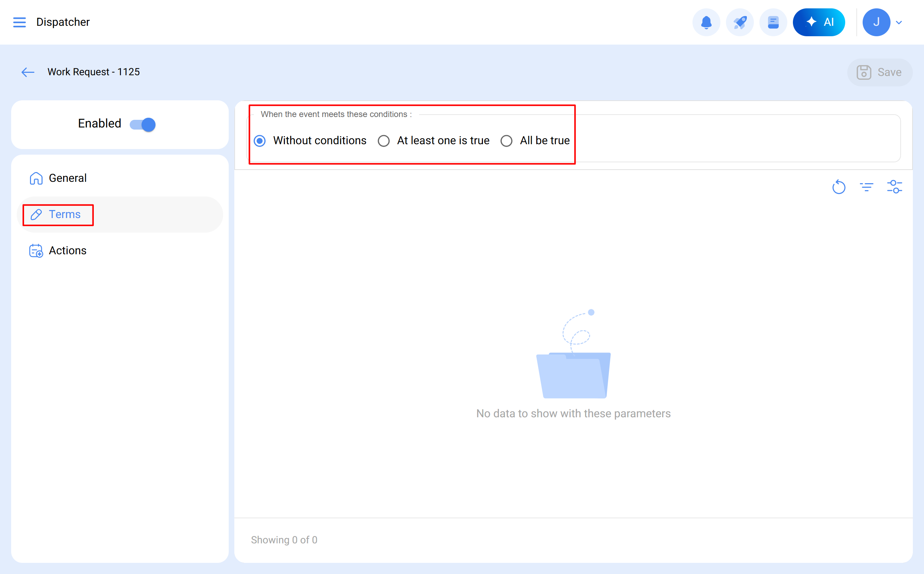Click the notifications bell icon
Viewport: 924px width, 574px height.
pos(706,22)
